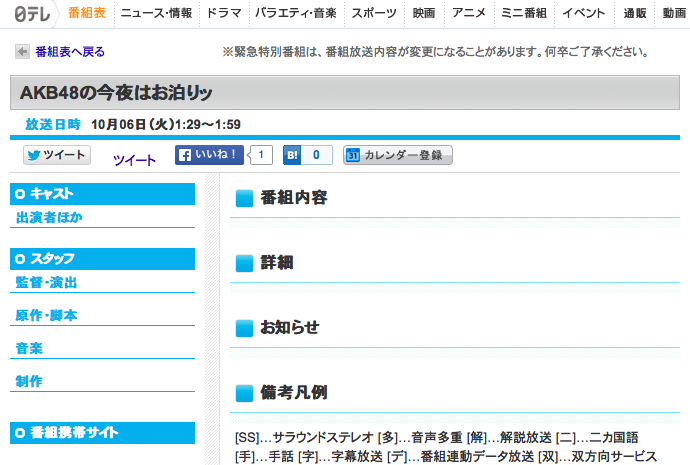Click the スタッフ sidebar header
Screen dimensions: 690x465
(103, 259)
